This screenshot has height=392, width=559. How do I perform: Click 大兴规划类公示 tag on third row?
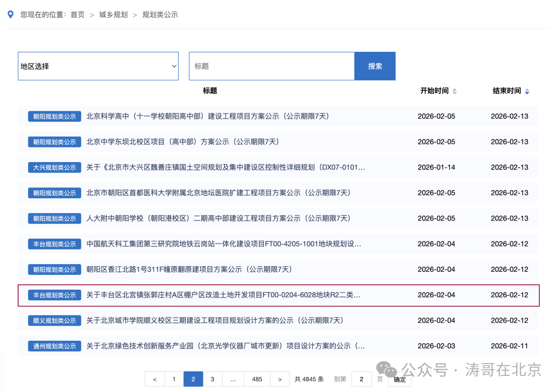(x=54, y=167)
